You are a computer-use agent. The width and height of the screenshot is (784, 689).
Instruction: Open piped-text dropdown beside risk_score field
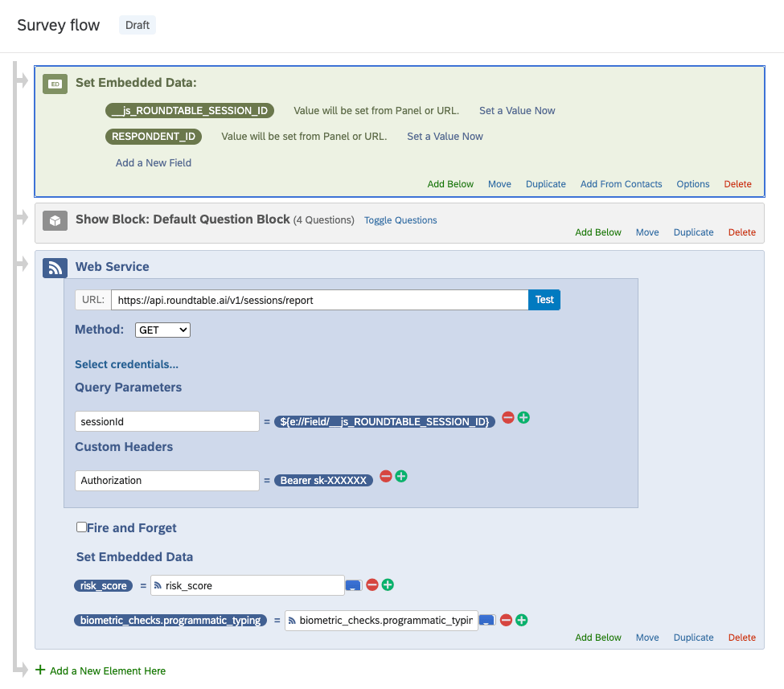(x=354, y=585)
